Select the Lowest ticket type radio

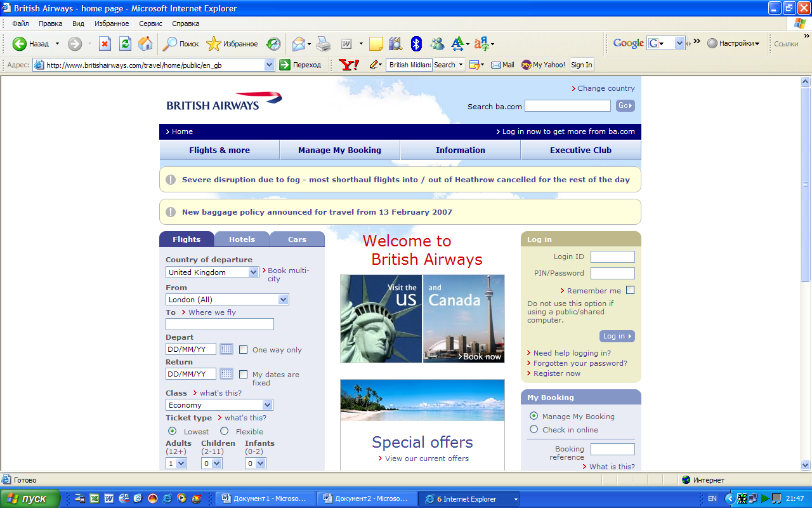(172, 431)
